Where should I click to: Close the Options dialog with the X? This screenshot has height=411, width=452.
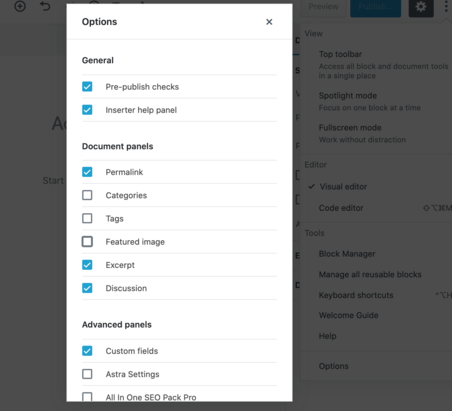269,22
